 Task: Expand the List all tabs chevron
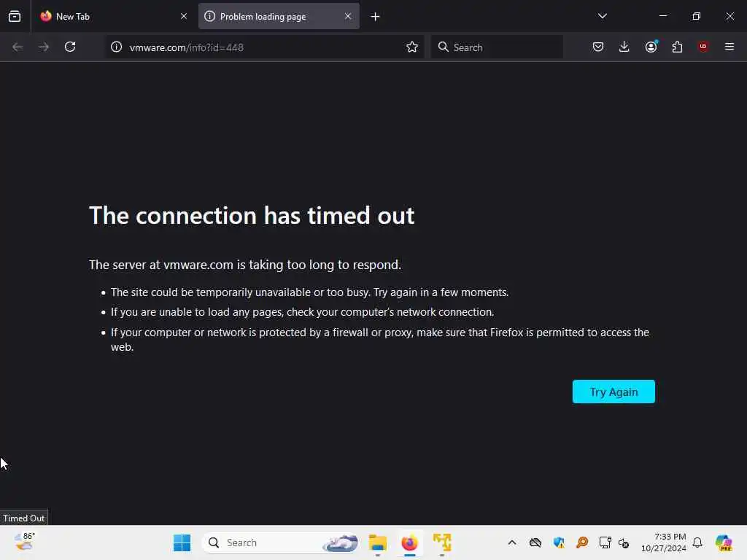602,16
